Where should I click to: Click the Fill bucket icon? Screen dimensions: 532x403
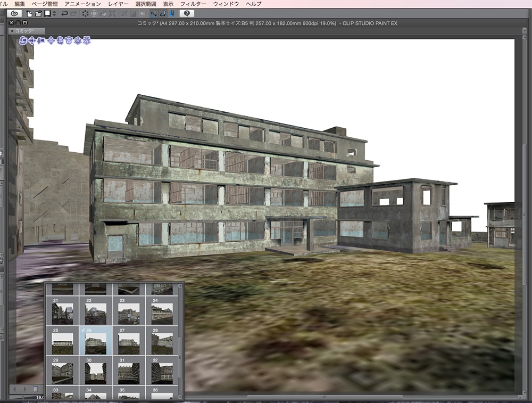click(103, 14)
